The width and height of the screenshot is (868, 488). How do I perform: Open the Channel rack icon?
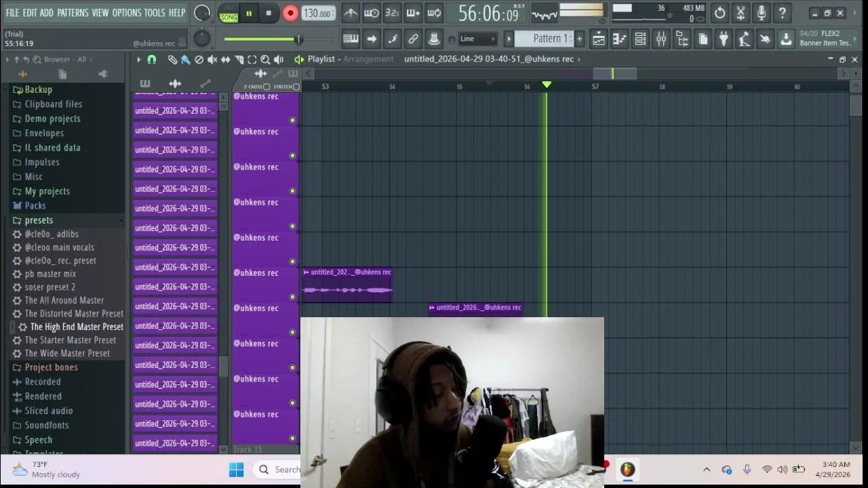pyautogui.click(x=640, y=39)
